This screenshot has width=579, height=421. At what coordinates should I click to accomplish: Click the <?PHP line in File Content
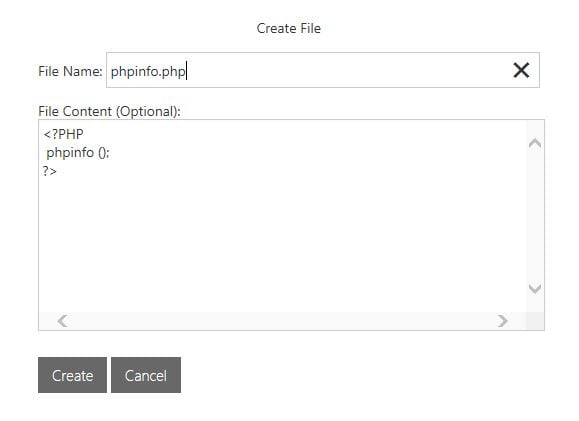[63, 134]
